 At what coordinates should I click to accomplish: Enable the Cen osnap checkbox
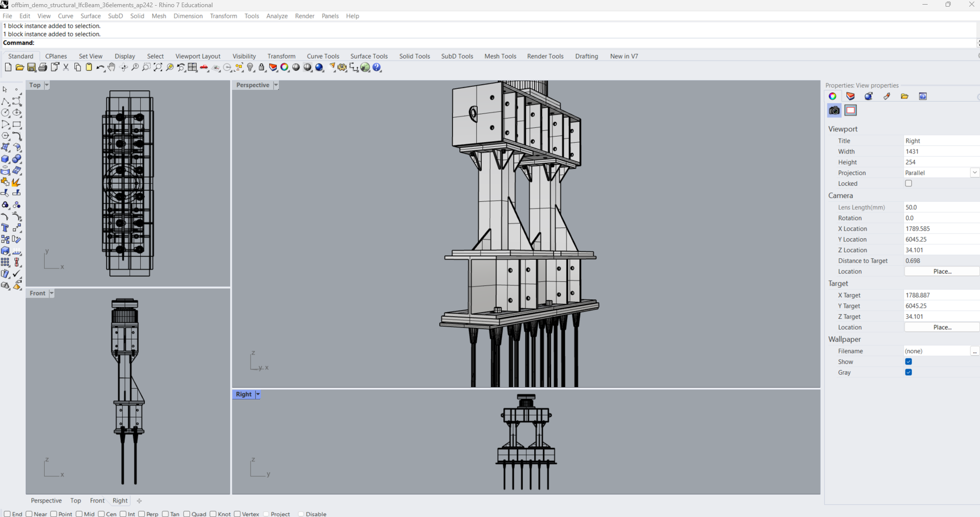point(101,514)
